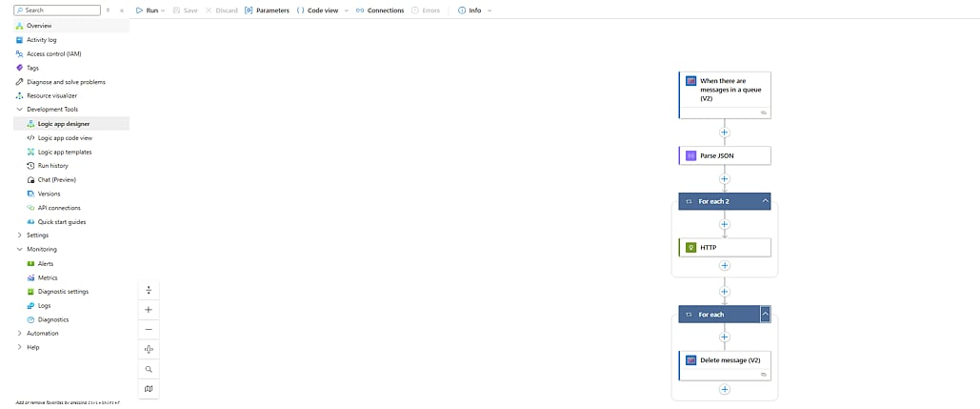Open the Info toolbar item
Screen dimensions: 980x409
[x=470, y=10]
